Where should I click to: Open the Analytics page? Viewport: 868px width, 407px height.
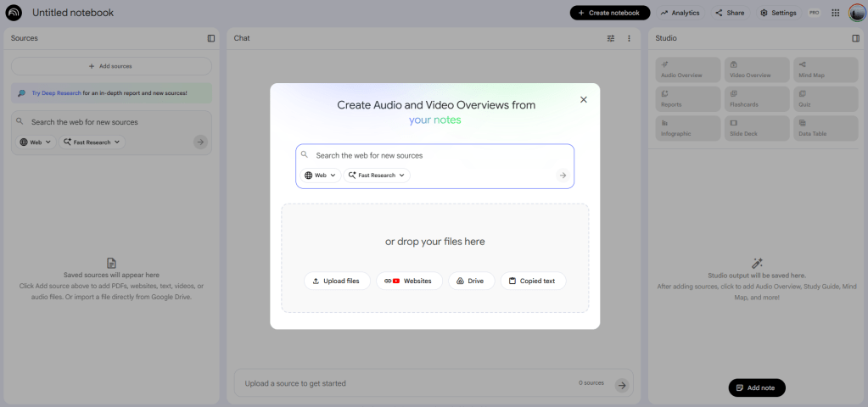click(680, 13)
